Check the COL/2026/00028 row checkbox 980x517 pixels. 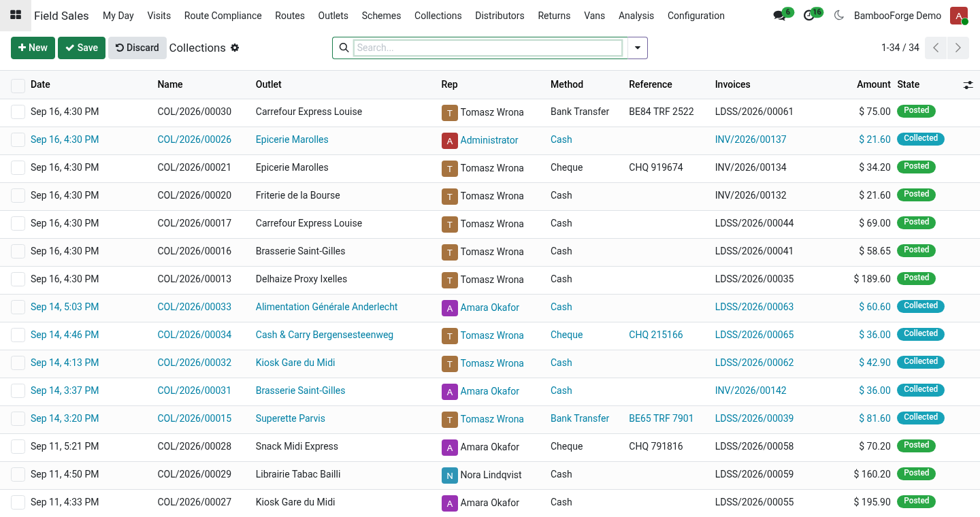[18, 447]
